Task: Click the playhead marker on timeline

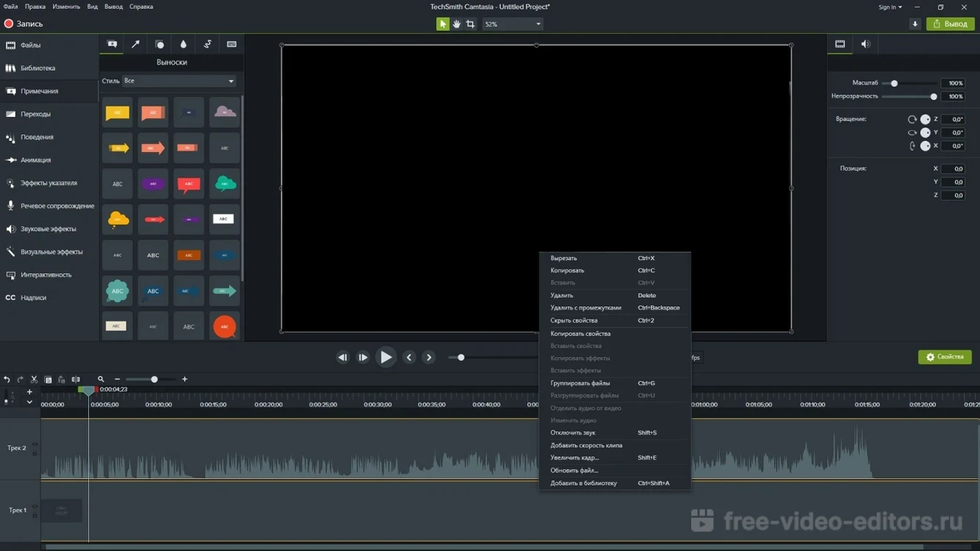Action: coord(88,390)
